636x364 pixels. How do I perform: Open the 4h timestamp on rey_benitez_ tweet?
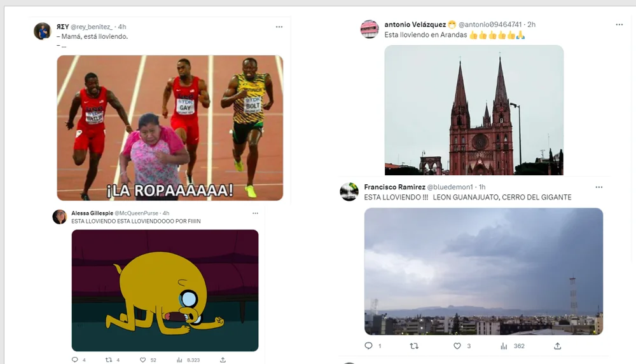[x=122, y=27]
